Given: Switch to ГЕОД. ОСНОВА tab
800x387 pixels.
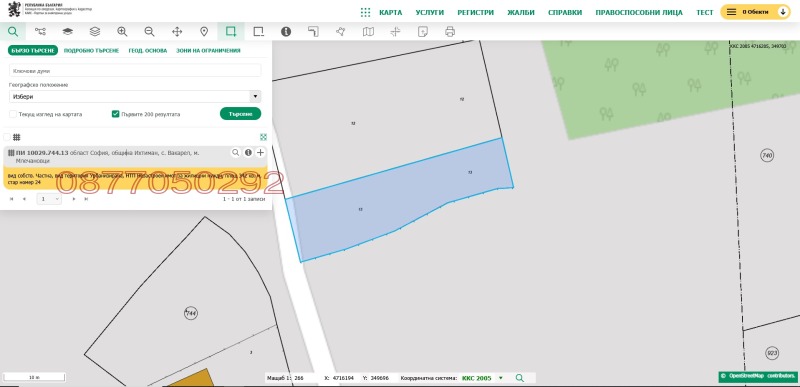Looking at the screenshot, I should [x=147, y=50].
